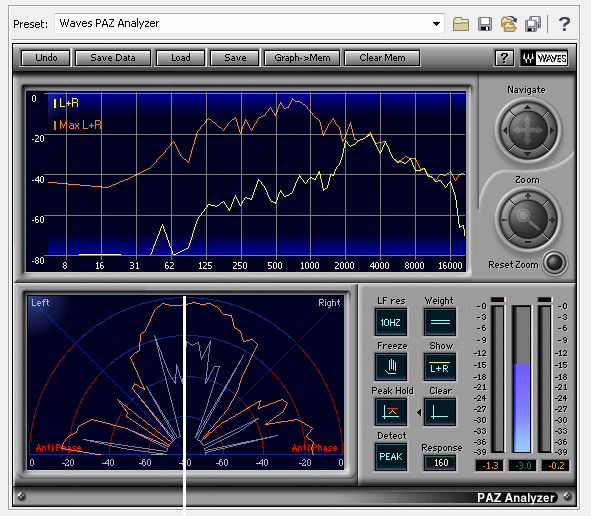Image resolution: width=591 pixels, height=516 pixels.
Task: Click the Waves logo
Action: [x=544, y=58]
